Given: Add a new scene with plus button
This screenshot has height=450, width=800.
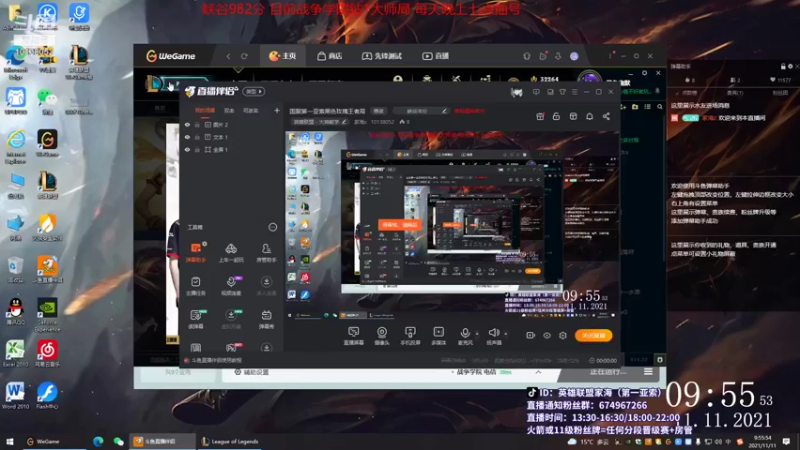Looking at the screenshot, I should tap(277, 110).
